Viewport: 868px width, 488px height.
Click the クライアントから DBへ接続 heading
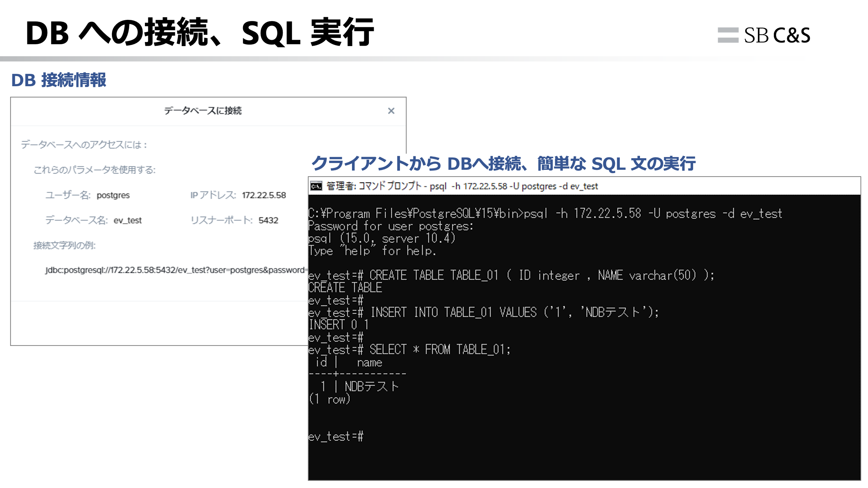[x=504, y=164]
